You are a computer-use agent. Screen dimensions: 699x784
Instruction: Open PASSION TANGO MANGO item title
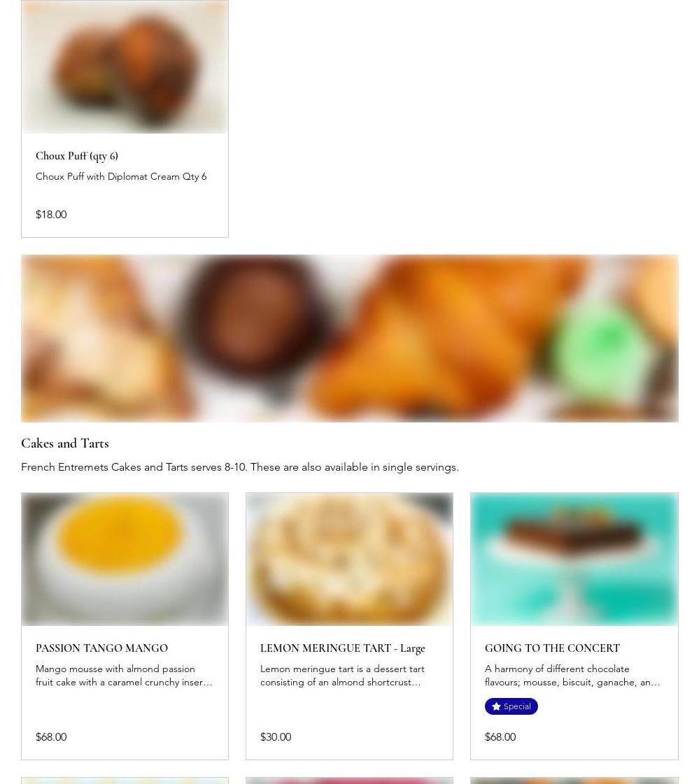pyautogui.click(x=101, y=648)
